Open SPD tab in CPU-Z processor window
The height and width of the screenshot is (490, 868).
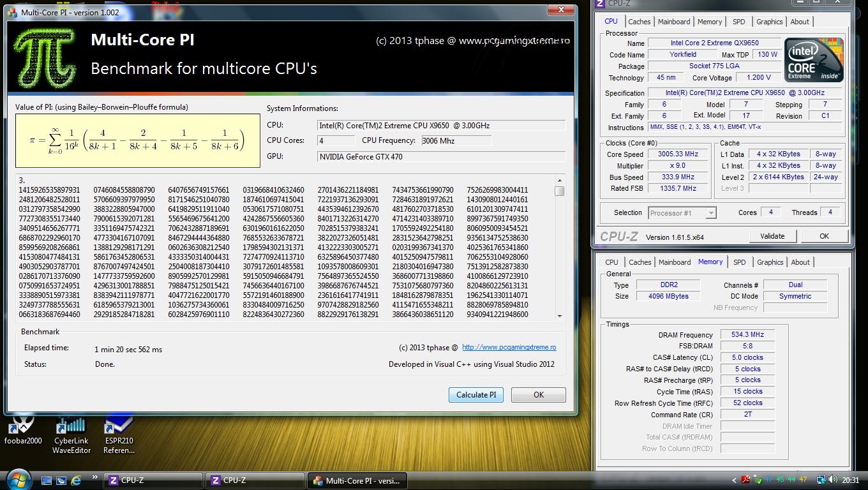[739, 22]
